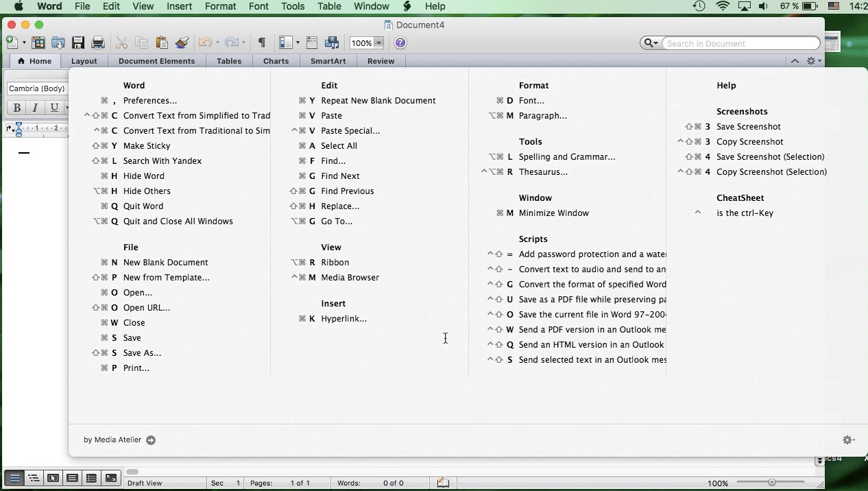868x491 pixels.
Task: Toggle show paragraph marks (pilcrow)
Action: (261, 43)
